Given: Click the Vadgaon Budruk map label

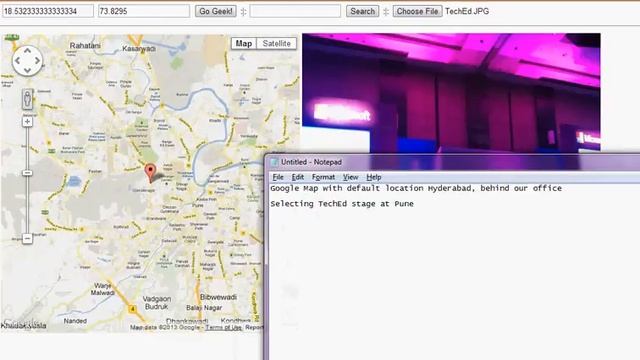Looking at the screenshot, I should pyautogui.click(x=157, y=302).
